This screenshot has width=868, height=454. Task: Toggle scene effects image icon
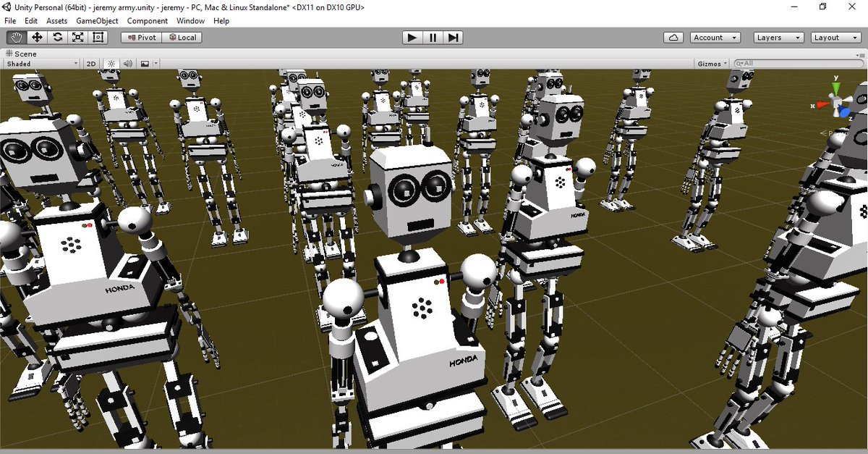pos(145,64)
